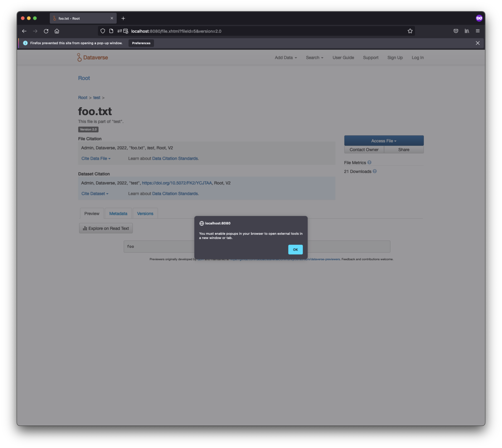Image resolution: width=502 pixels, height=448 pixels.
Task: Open the dataset DOI link
Action: [177, 183]
